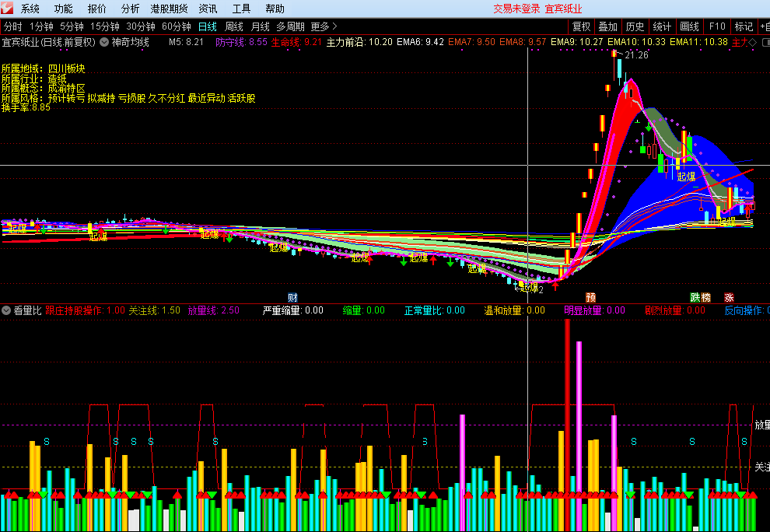Click the 标记 mark button

click(x=744, y=26)
